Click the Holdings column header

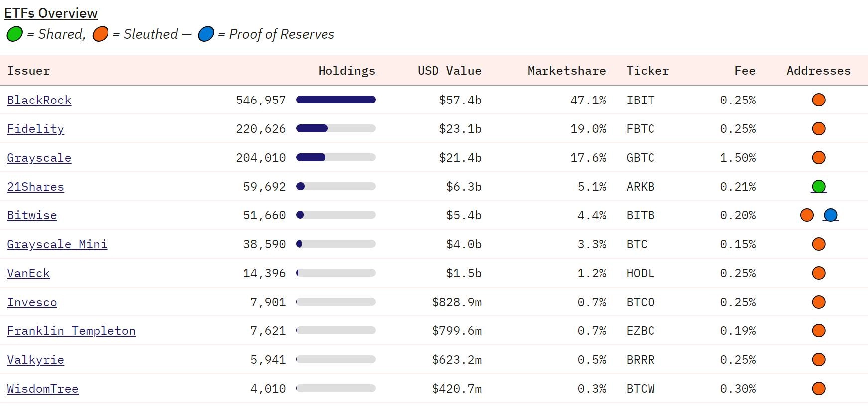tap(346, 71)
